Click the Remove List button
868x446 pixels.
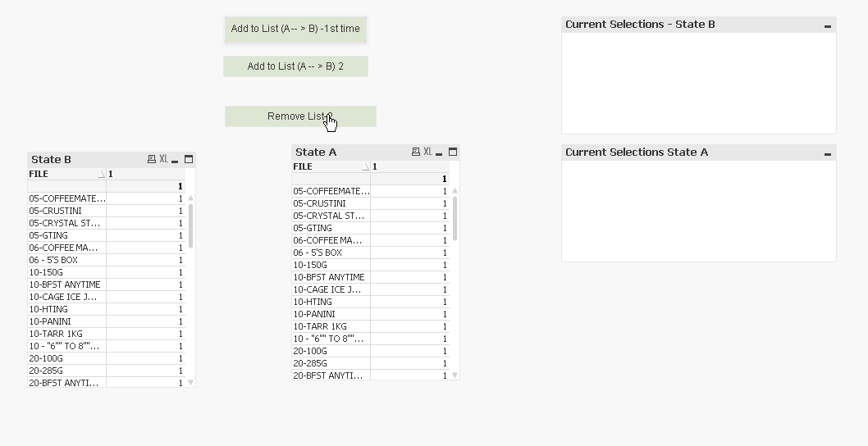click(300, 116)
